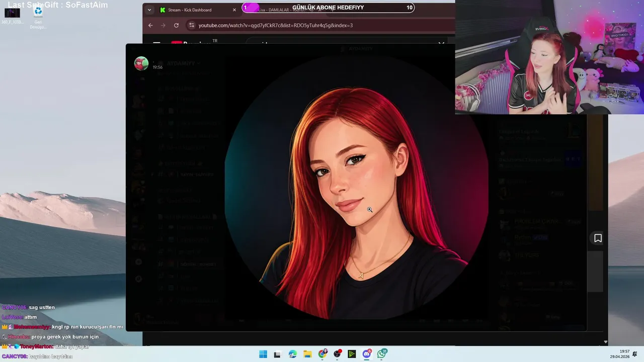
Task: Launch Microsoft Edge from the taskbar
Action: point(292,354)
